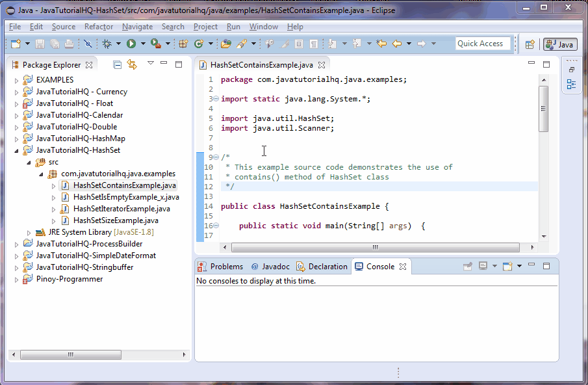The height and width of the screenshot is (385, 588).
Task: Toggle Link with Editor in Package Explorer
Action: (132, 64)
